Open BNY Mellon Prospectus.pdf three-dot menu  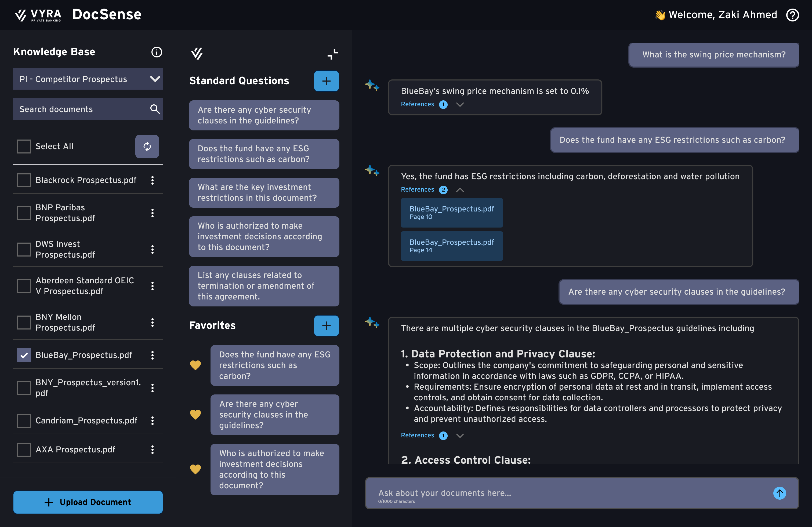153,323
